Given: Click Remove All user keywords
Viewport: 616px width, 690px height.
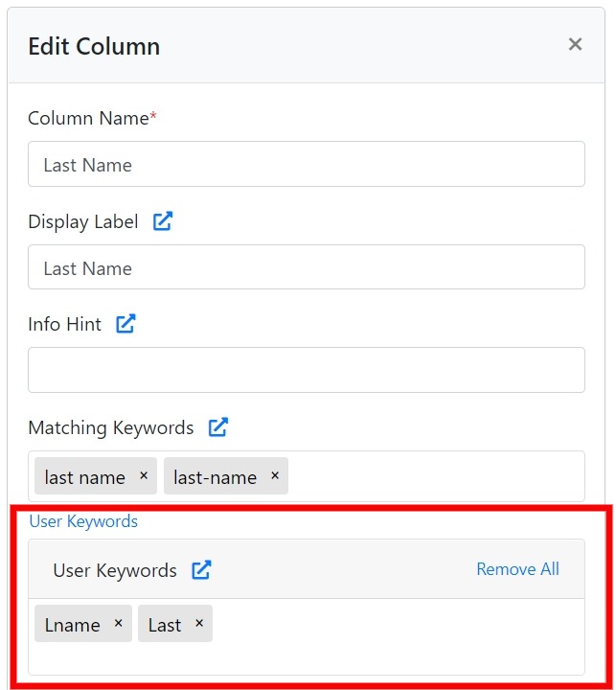Looking at the screenshot, I should point(518,569).
